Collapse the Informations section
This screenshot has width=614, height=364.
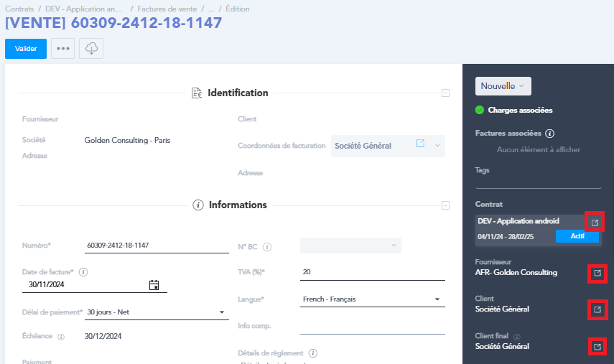click(x=445, y=205)
